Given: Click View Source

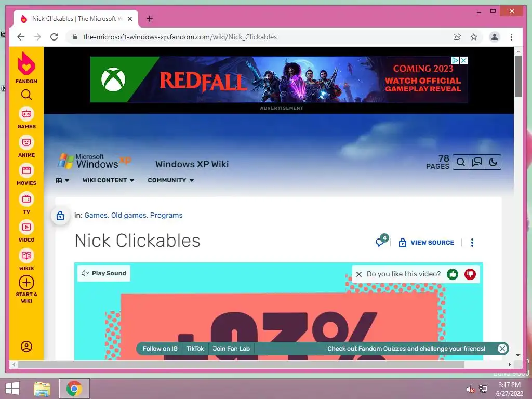Looking at the screenshot, I should [x=426, y=243].
